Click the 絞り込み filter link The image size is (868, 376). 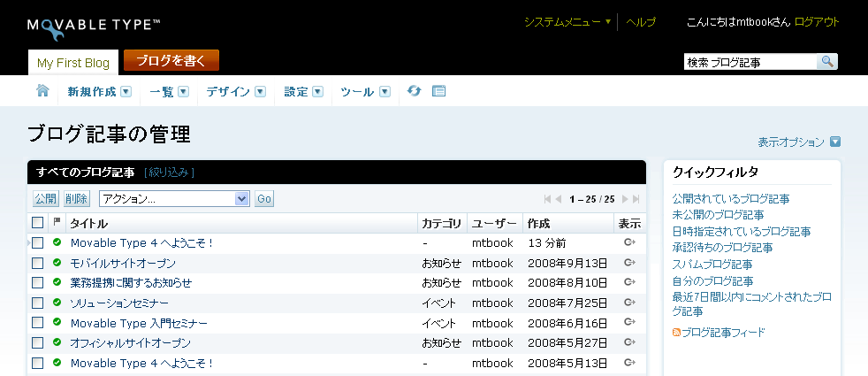click(169, 173)
